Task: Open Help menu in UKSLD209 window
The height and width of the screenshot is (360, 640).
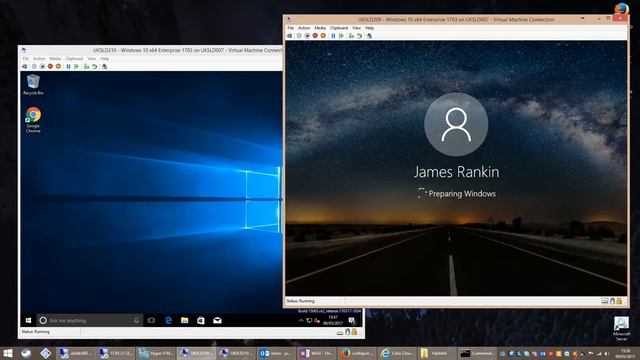Action: click(369, 28)
